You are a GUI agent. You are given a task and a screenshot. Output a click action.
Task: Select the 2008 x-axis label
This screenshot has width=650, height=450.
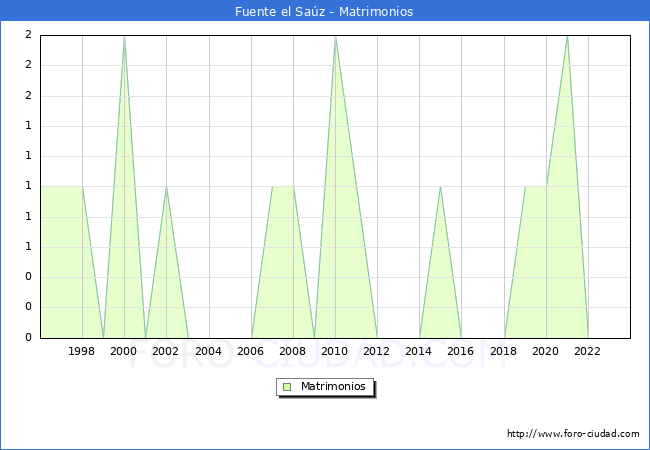pos(293,351)
